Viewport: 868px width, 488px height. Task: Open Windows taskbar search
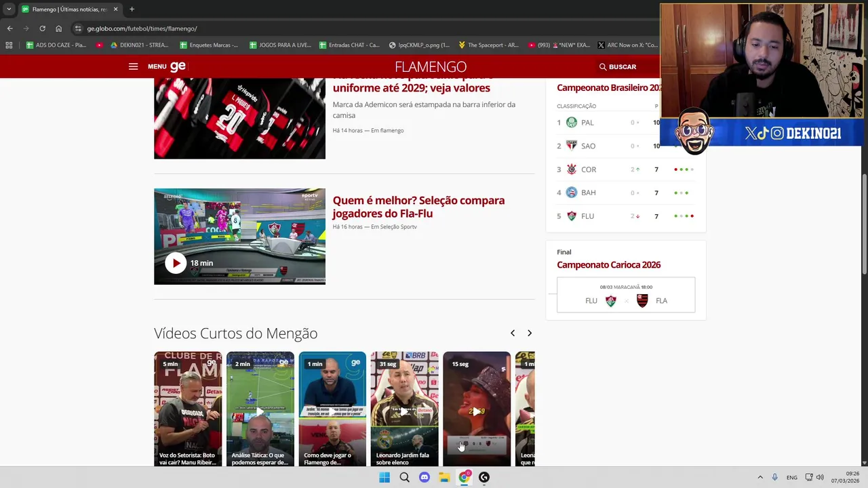(x=404, y=477)
